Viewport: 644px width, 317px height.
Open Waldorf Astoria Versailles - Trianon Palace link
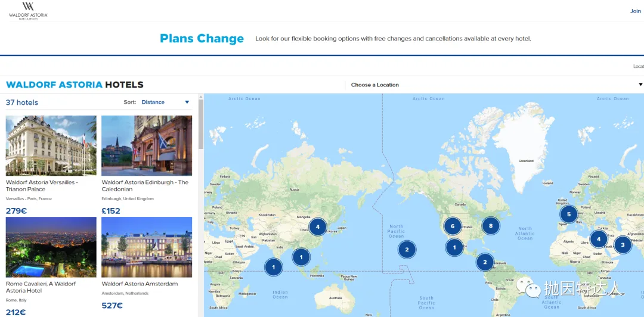[42, 185]
